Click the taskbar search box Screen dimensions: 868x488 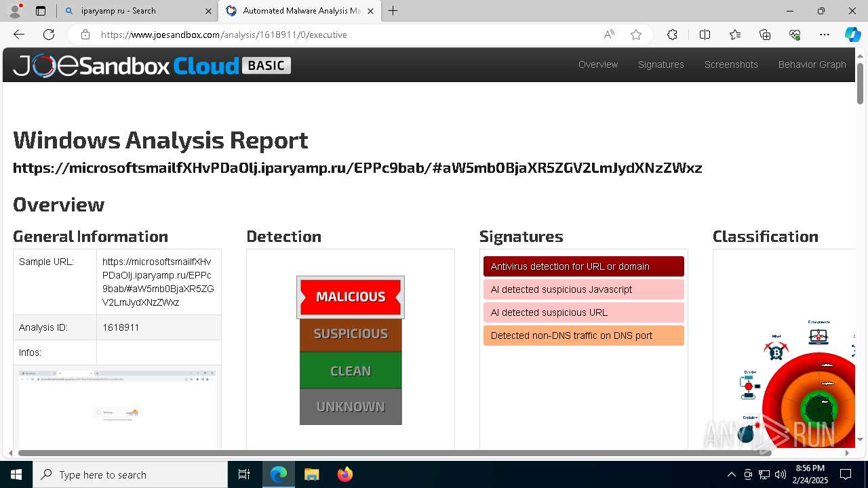[x=130, y=474]
